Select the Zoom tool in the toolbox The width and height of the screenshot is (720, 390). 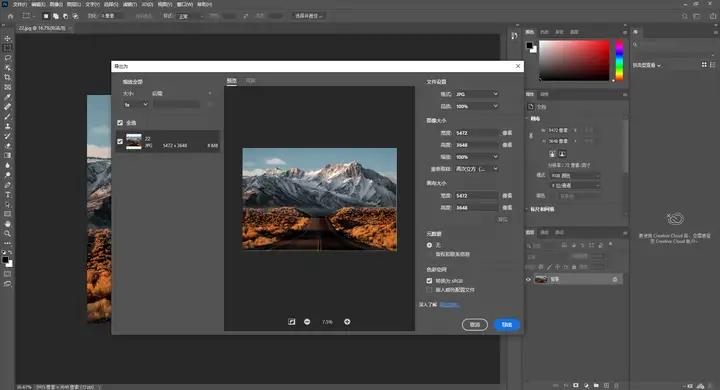(7, 233)
